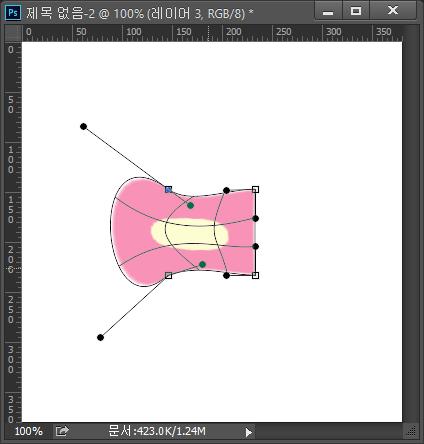
Task: Click upper right-edge warp handle dot
Action: coord(255,218)
